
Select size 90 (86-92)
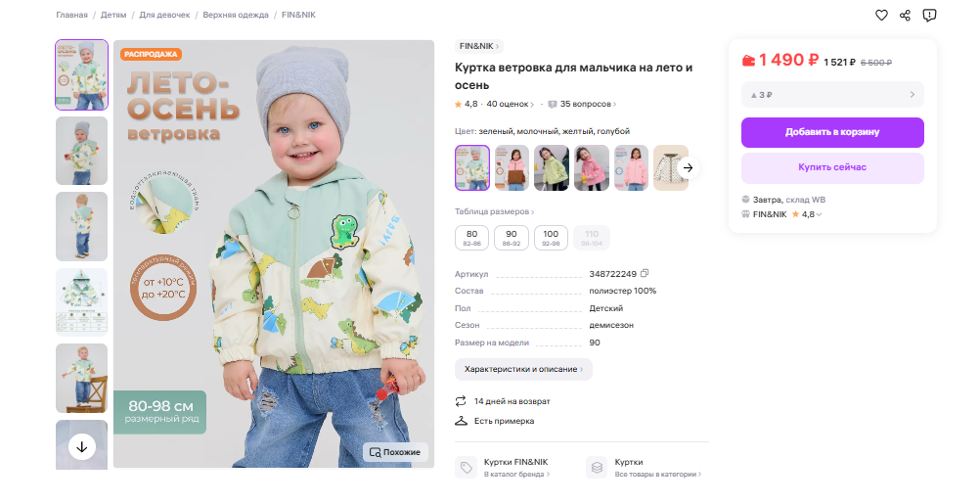click(x=512, y=237)
